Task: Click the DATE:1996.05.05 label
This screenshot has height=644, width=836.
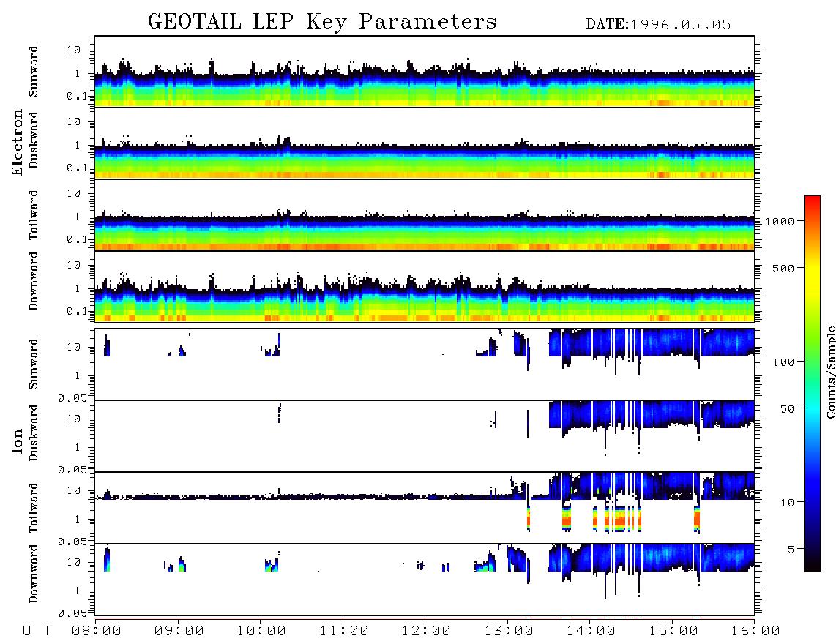Action: click(658, 25)
